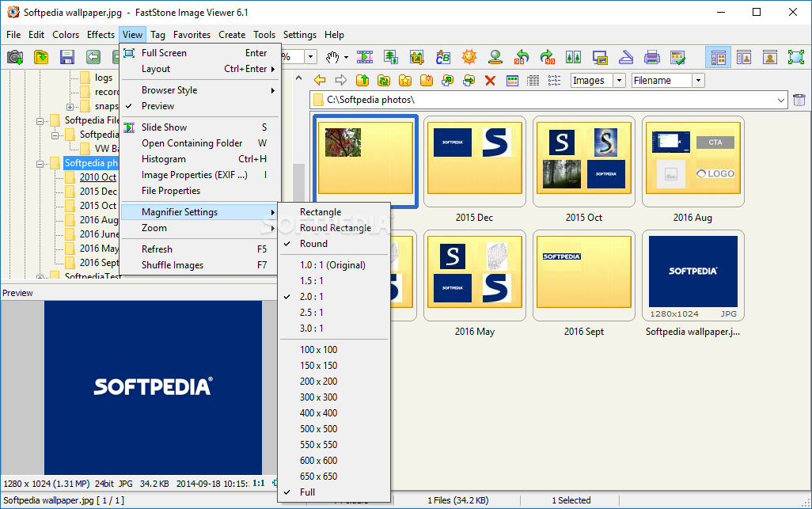
Task: Open the Effects menu
Action: tap(101, 35)
